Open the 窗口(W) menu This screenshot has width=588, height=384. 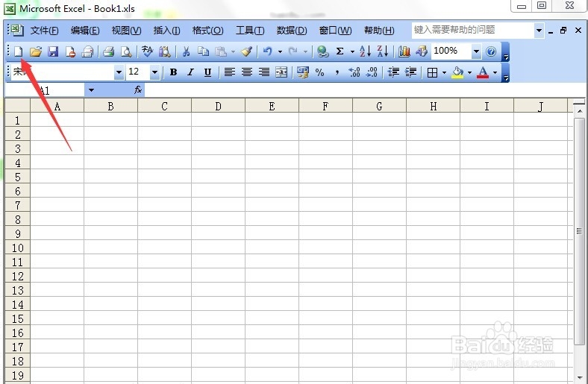tap(335, 31)
